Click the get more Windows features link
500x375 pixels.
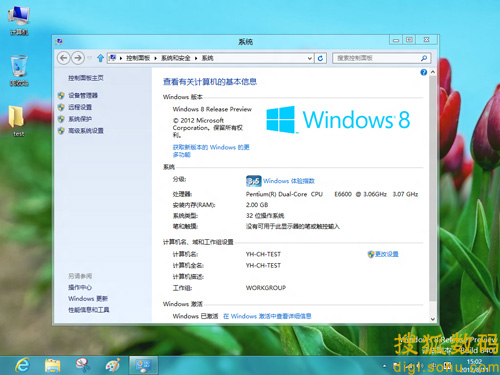211,151
